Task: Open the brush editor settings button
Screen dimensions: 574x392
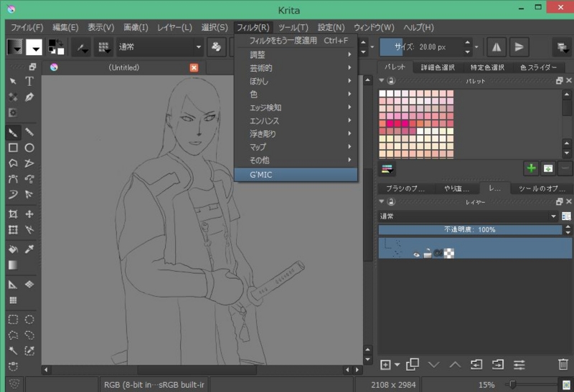Action: pyautogui.click(x=81, y=47)
